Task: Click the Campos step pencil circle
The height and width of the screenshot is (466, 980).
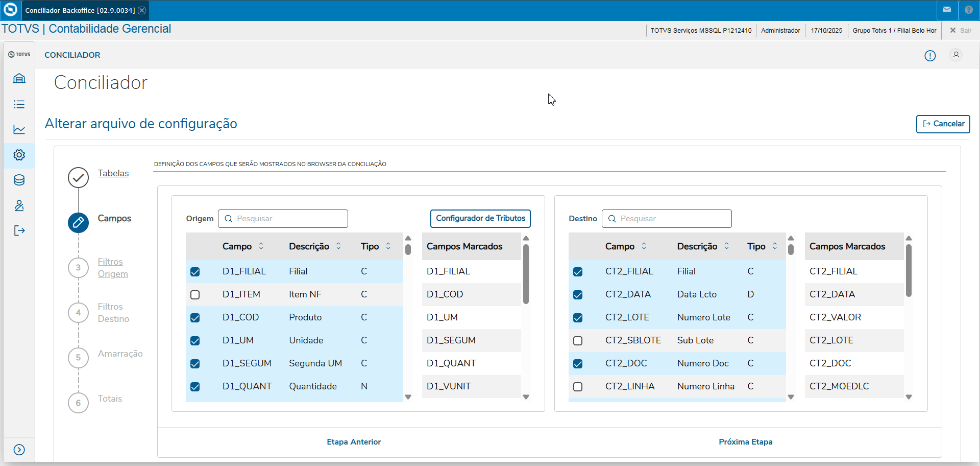Action: point(78,222)
